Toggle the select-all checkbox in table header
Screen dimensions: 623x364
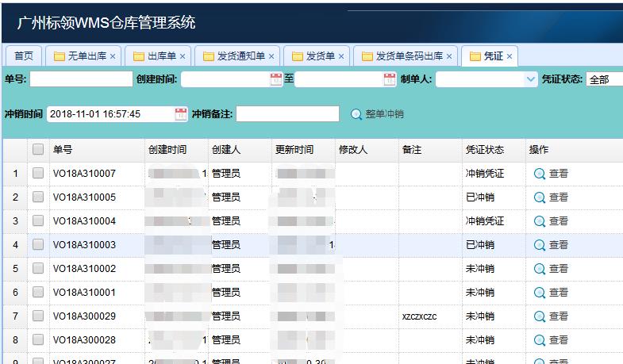click(38, 150)
